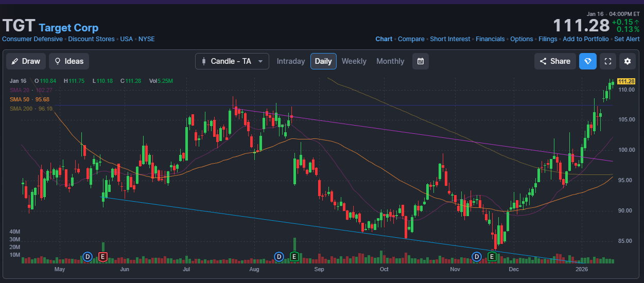Click the Jan 16 04:00PM ET timestamp
This screenshot has width=644, height=283.
tap(613, 14)
